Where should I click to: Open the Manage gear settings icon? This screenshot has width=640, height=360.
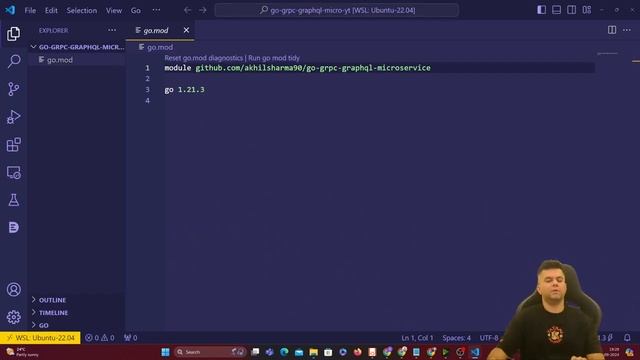pos(13,317)
